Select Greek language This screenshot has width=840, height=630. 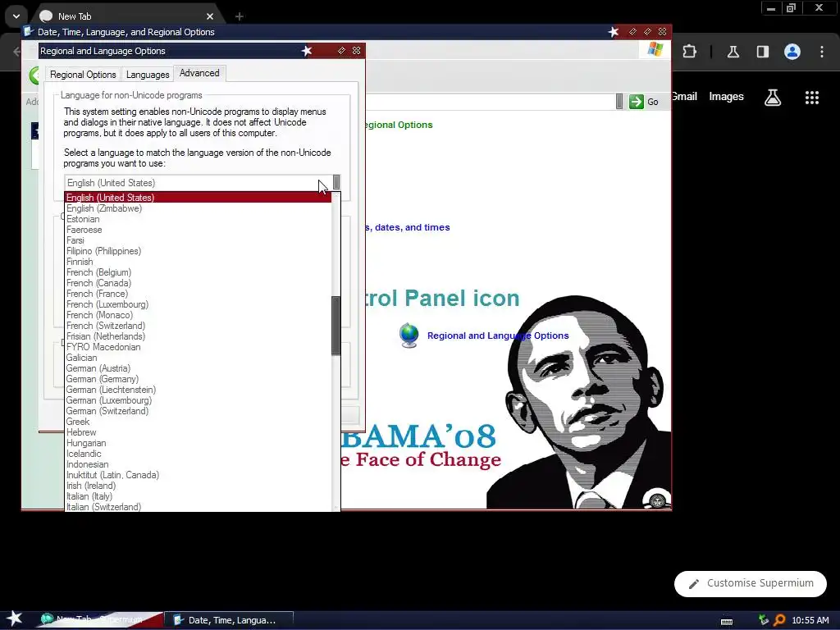coord(198,422)
